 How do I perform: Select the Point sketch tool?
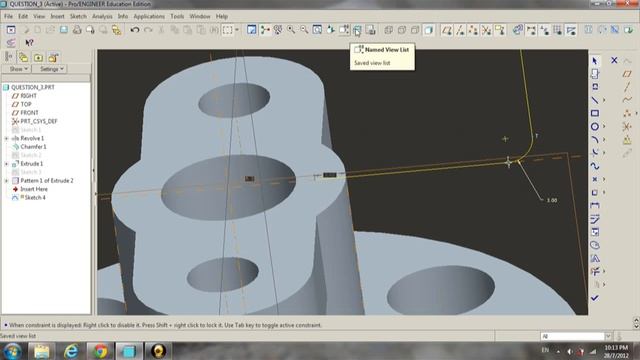coord(595,179)
